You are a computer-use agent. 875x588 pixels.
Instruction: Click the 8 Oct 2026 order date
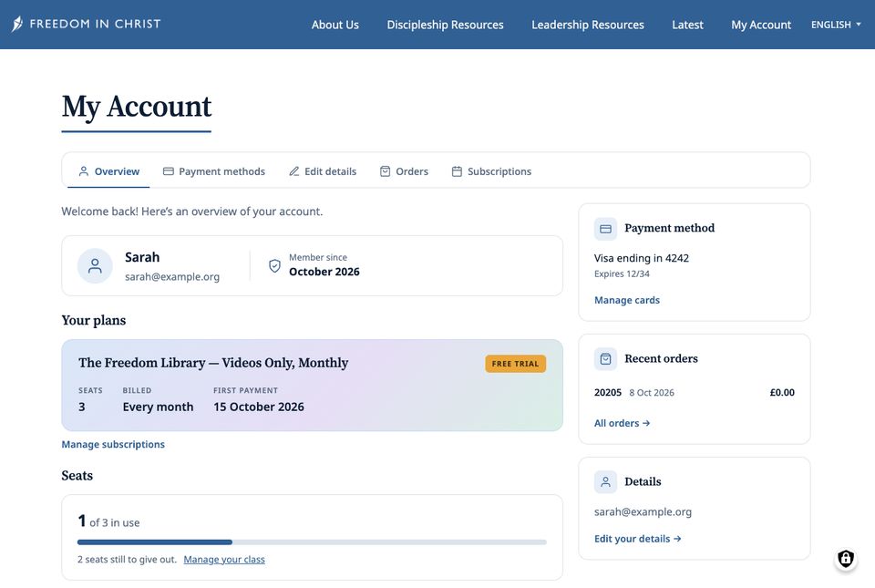651,392
